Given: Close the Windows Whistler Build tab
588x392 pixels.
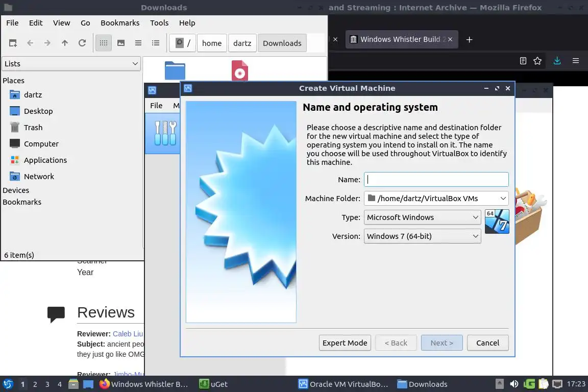Looking at the screenshot, I should [x=450, y=39].
